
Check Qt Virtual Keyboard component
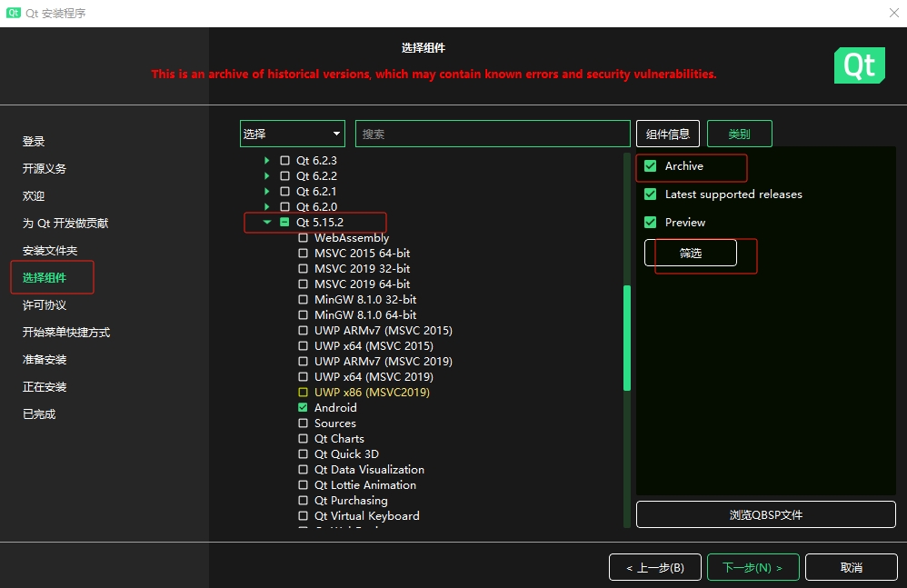[303, 515]
